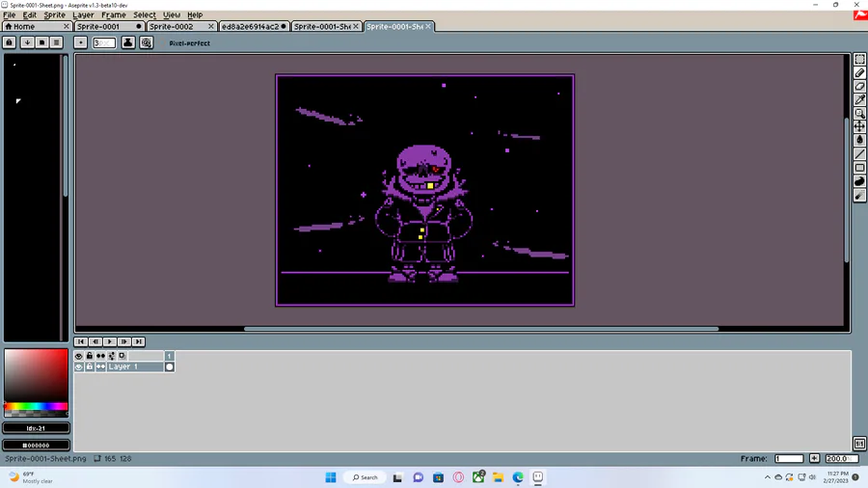The image size is (868, 488).
Task: Open File Explorer from the taskbar
Action: 499,477
